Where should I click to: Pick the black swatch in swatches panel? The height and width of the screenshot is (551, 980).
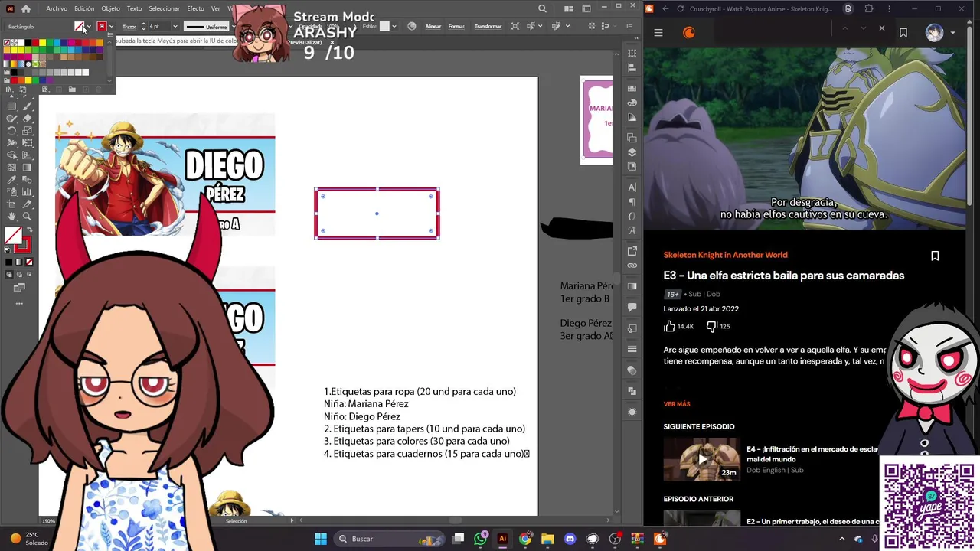(28, 42)
